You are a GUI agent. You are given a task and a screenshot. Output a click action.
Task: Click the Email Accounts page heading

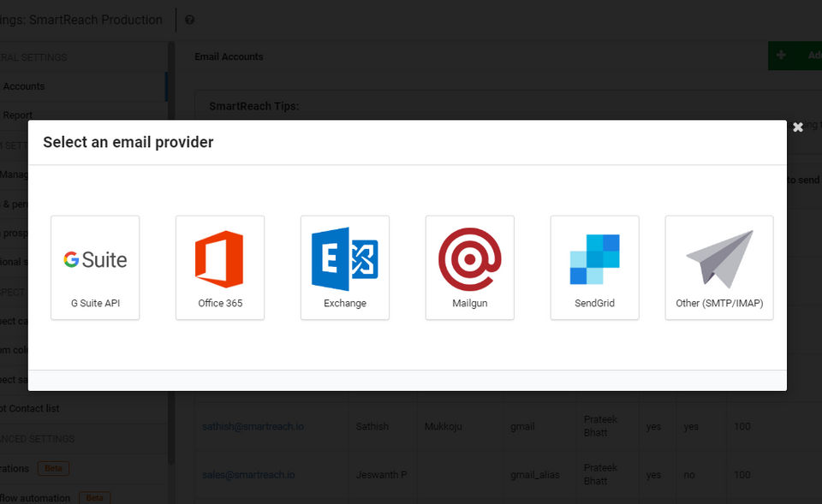point(229,56)
